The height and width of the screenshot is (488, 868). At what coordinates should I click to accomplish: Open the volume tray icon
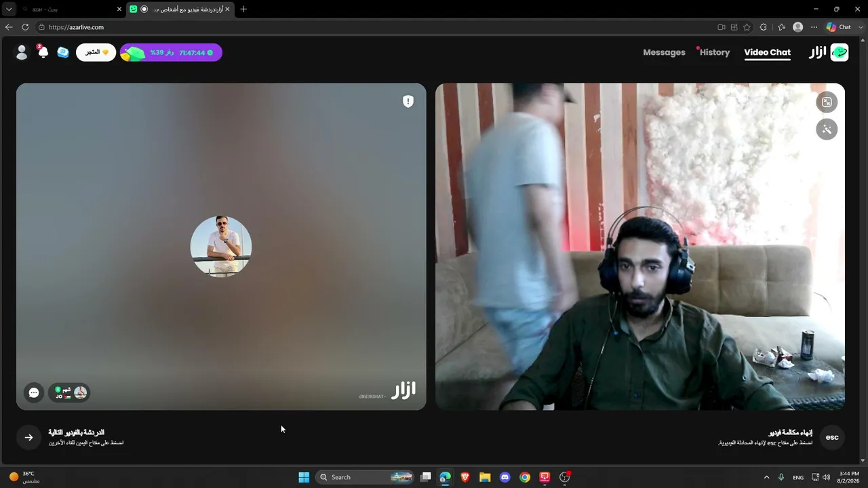click(826, 477)
